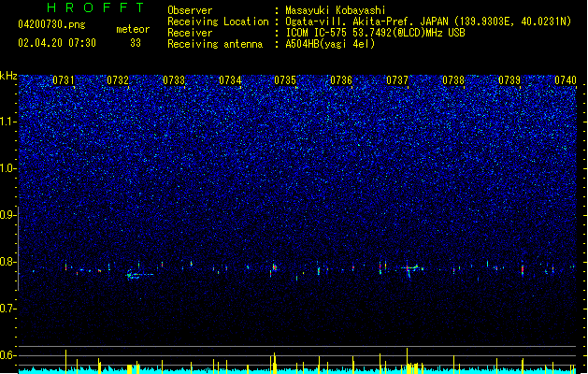The image size is (588, 374).
Task: Click the Receiving antenna label
Action: click(x=215, y=44)
